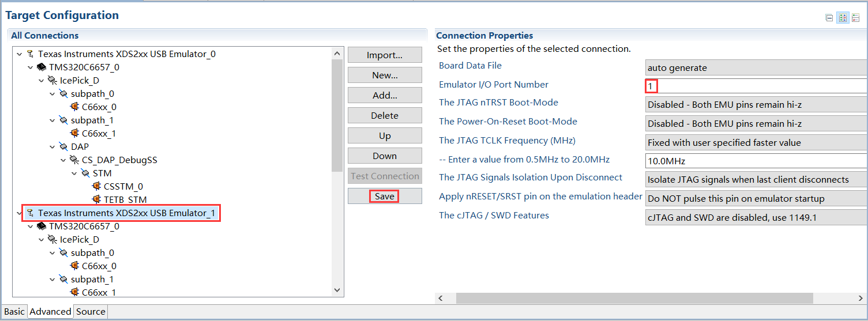Click the Emulator I/O Port Number field

(756, 86)
